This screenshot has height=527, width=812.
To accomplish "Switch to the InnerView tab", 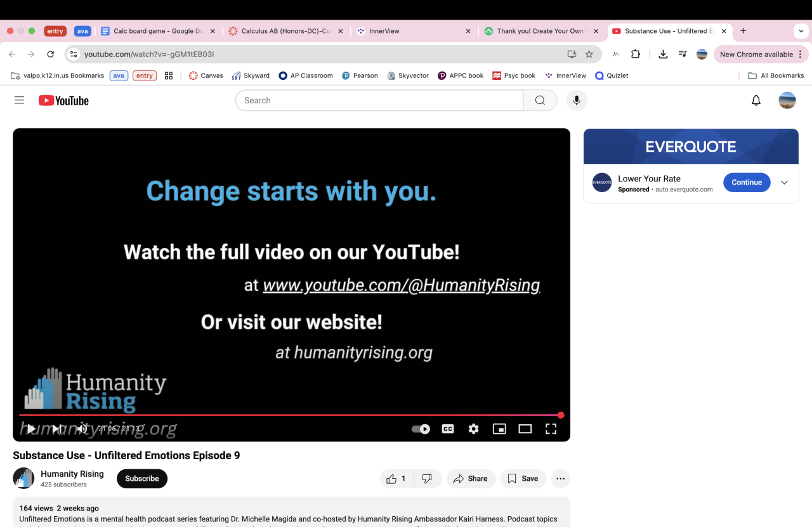I will [x=414, y=31].
